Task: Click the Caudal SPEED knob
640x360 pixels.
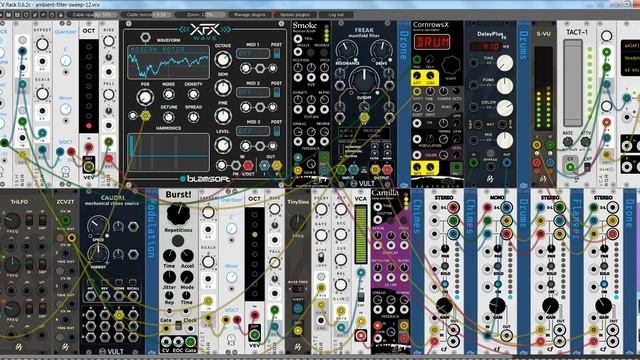Action: [98, 226]
